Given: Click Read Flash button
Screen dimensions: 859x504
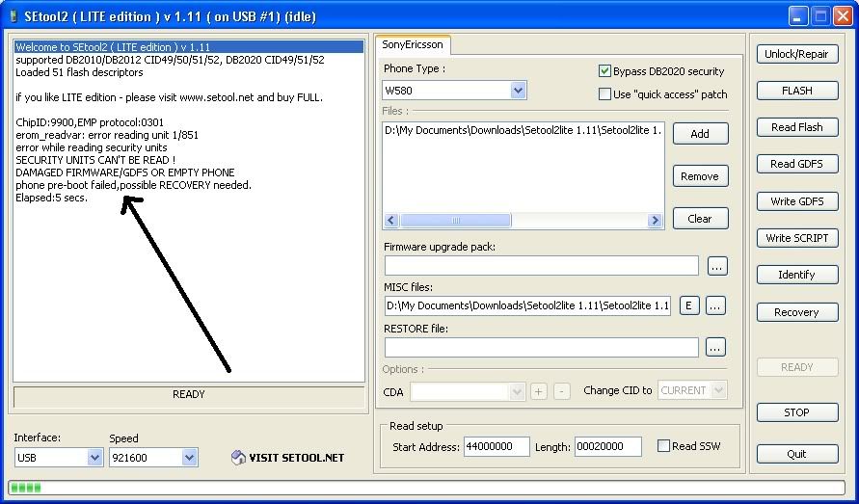Looking at the screenshot, I should coord(797,127).
